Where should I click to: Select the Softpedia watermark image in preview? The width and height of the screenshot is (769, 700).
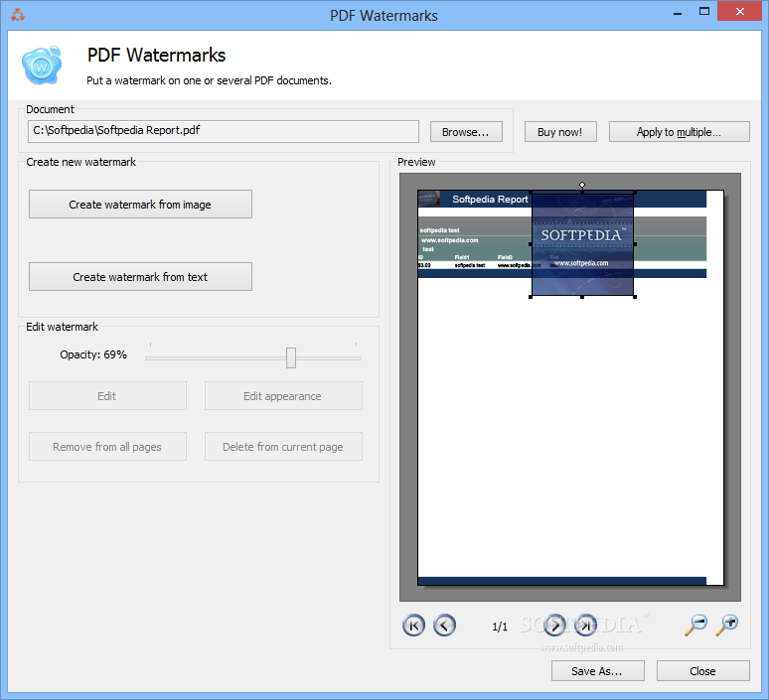tap(582, 244)
